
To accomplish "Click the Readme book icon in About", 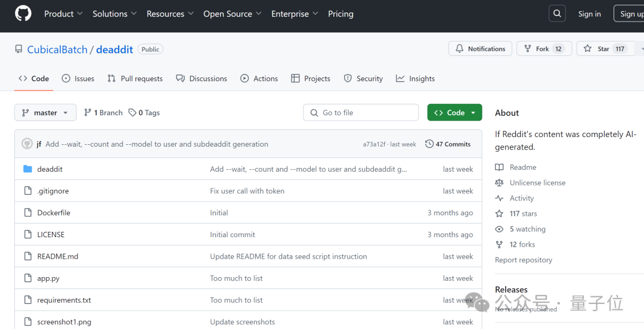I will tap(500, 167).
